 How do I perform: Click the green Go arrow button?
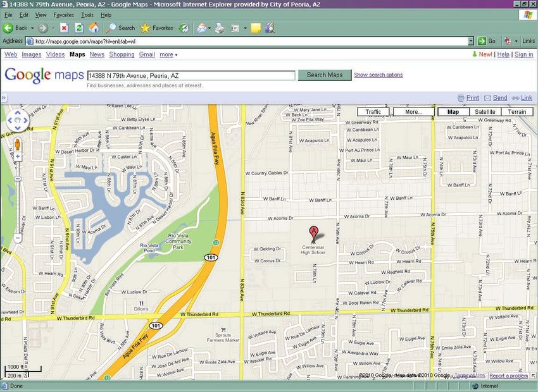click(482, 41)
